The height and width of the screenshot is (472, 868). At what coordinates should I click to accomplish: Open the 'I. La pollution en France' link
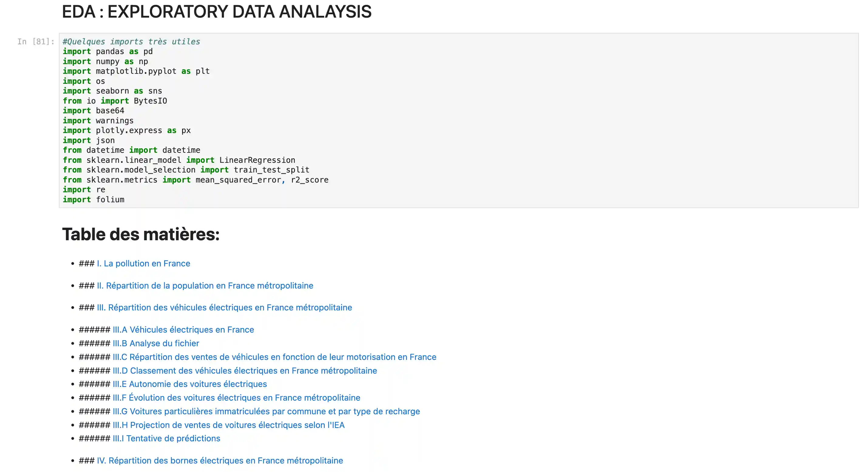[143, 263]
